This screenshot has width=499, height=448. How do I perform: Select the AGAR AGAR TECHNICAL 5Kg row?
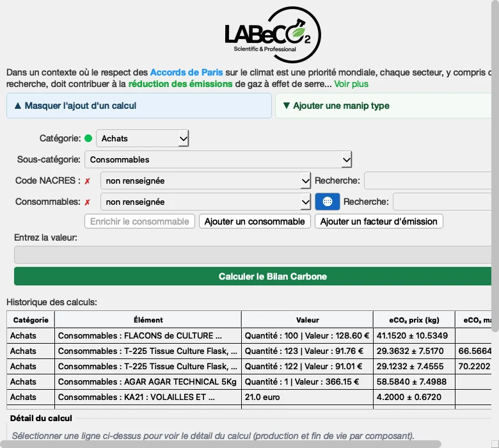click(249, 381)
